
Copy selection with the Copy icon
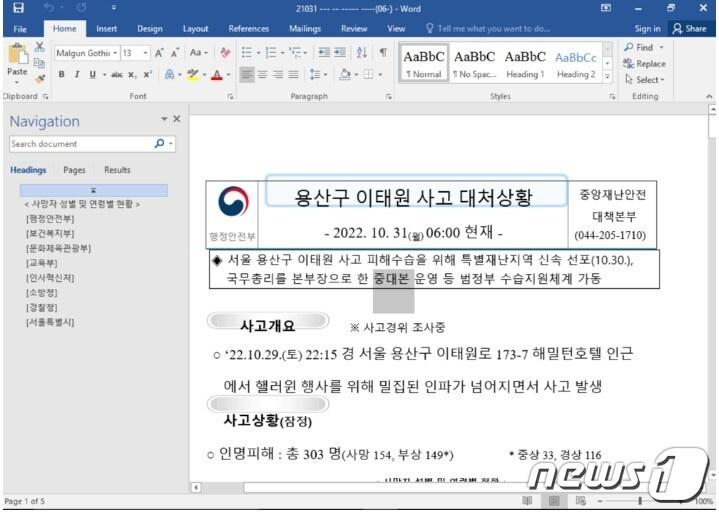point(39,63)
